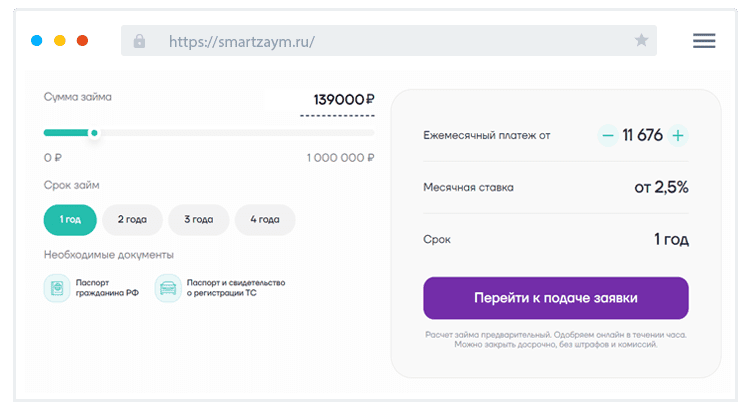Screen dimensions: 751x402
Task: Increase monthly payment with plus button
Action: pos(678,135)
